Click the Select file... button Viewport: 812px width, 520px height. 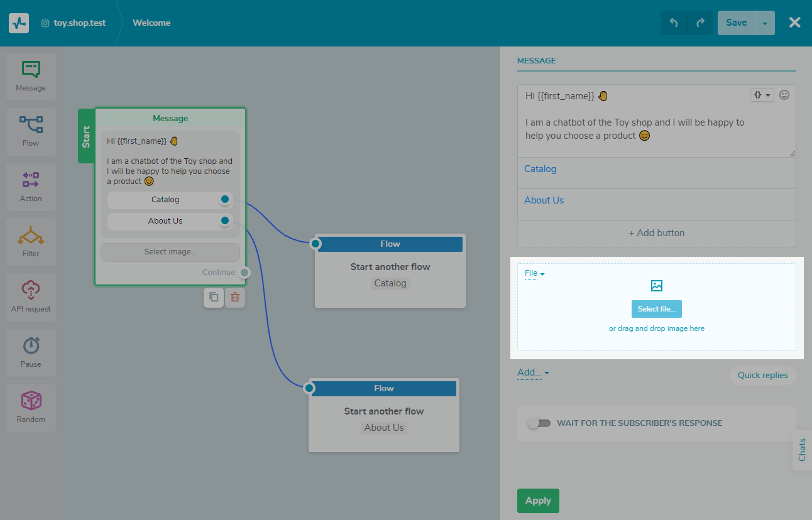pyautogui.click(x=656, y=309)
